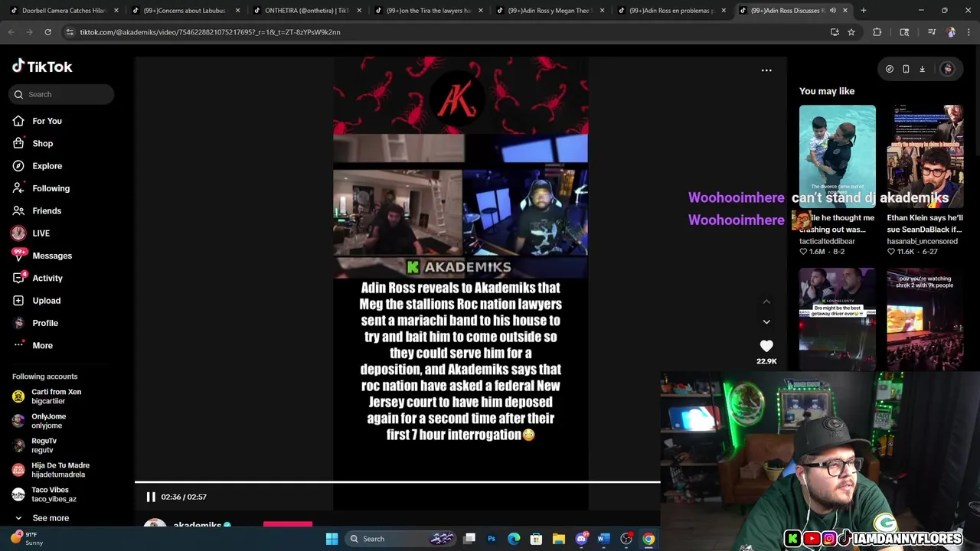Open the Hija De Tu Madre account
Screen dimensions: 980x551
(52, 470)
